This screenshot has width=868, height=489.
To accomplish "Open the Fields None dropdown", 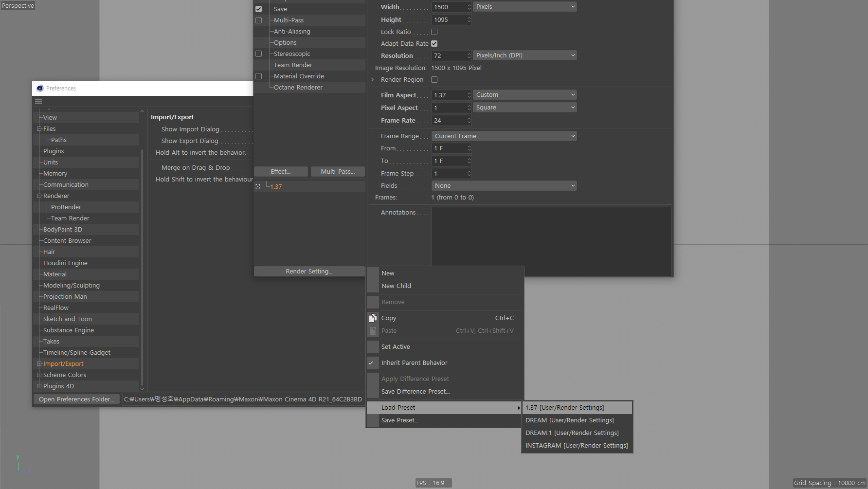I will (504, 185).
